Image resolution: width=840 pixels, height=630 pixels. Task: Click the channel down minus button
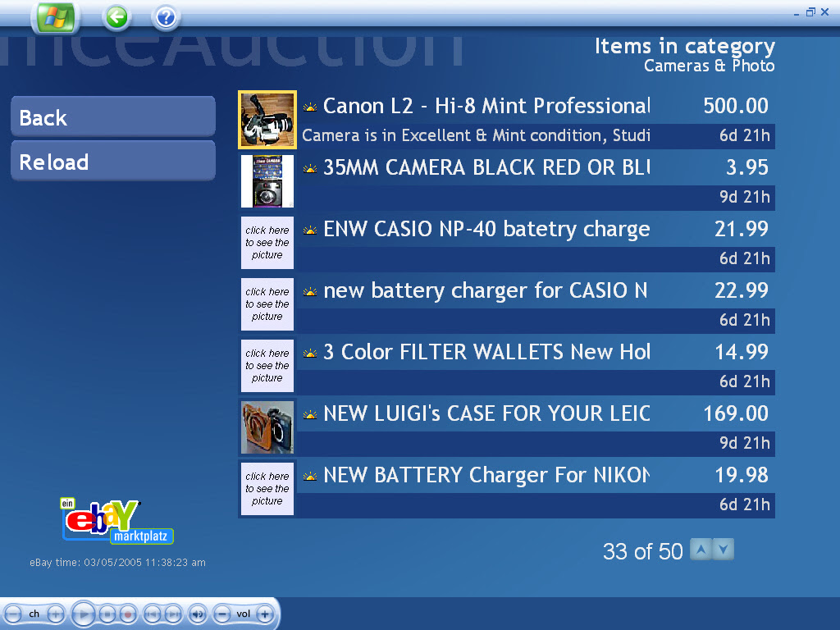13,614
